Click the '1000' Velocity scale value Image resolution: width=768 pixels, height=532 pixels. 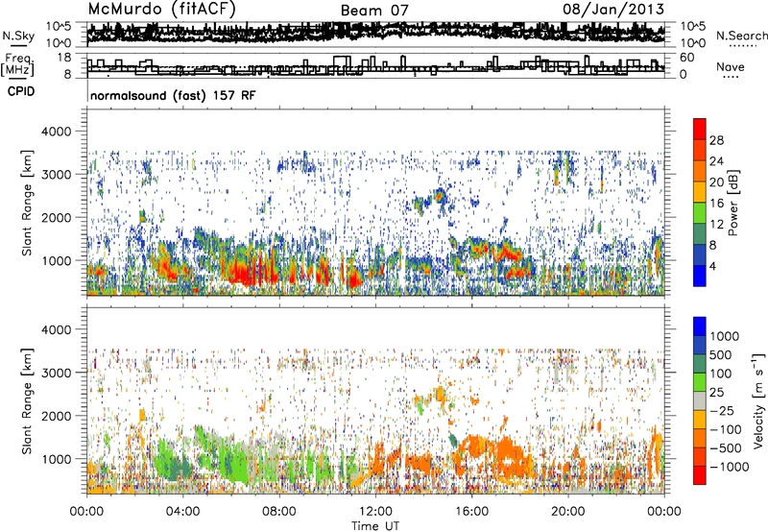coord(725,336)
